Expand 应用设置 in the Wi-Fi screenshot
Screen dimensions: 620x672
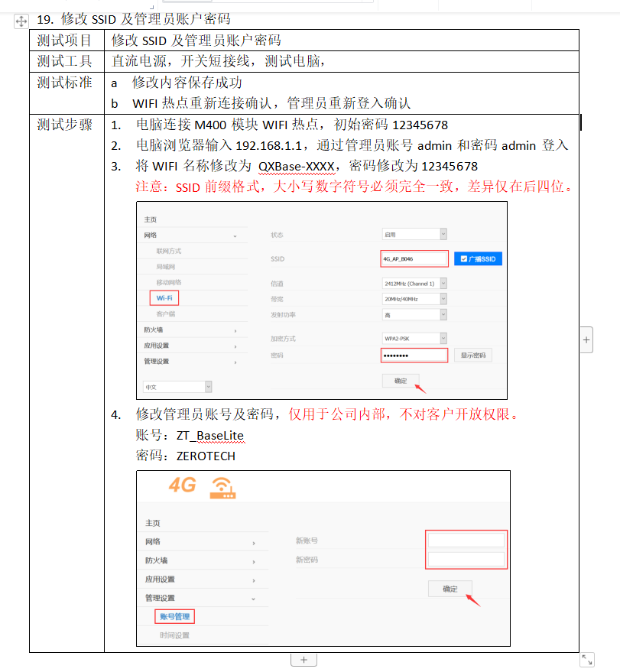[235, 346]
